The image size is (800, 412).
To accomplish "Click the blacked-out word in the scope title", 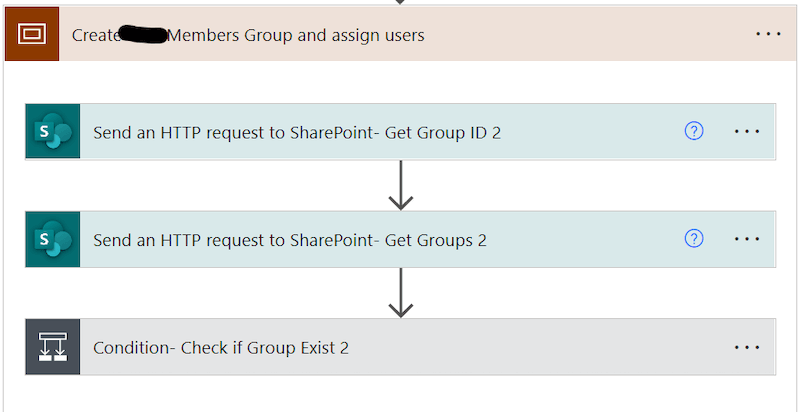I will [143, 35].
